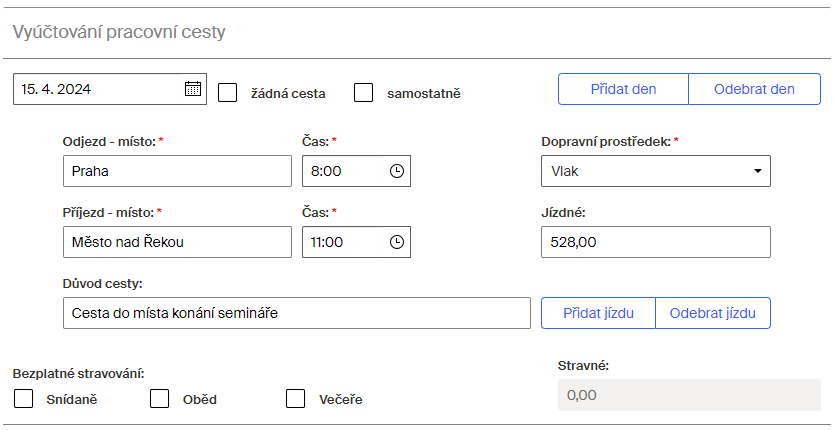Check the Snídaně free meal box
The width and height of the screenshot is (836, 430).
(x=23, y=399)
